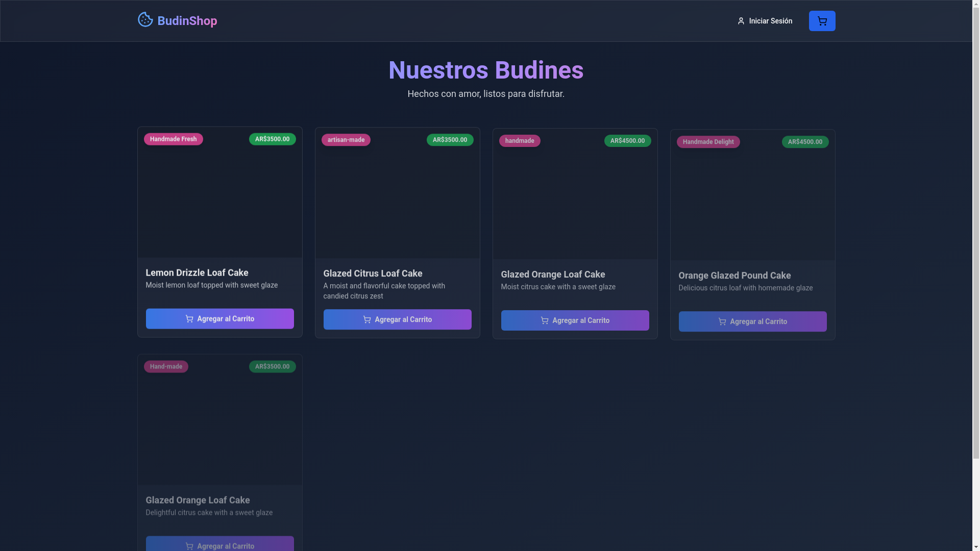
Task: Click 'Delightful citrus cake with a sweet glaze'
Action: 209,513
